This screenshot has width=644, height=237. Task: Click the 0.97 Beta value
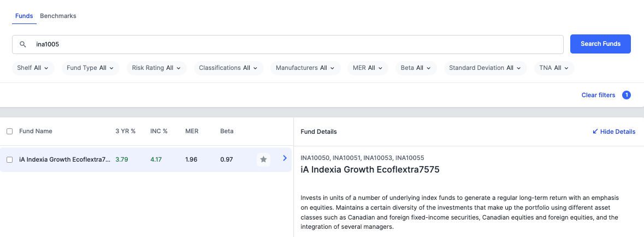pyautogui.click(x=227, y=160)
